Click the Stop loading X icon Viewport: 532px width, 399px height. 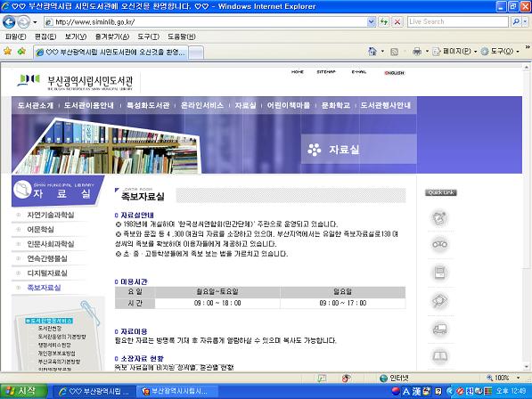(397, 22)
